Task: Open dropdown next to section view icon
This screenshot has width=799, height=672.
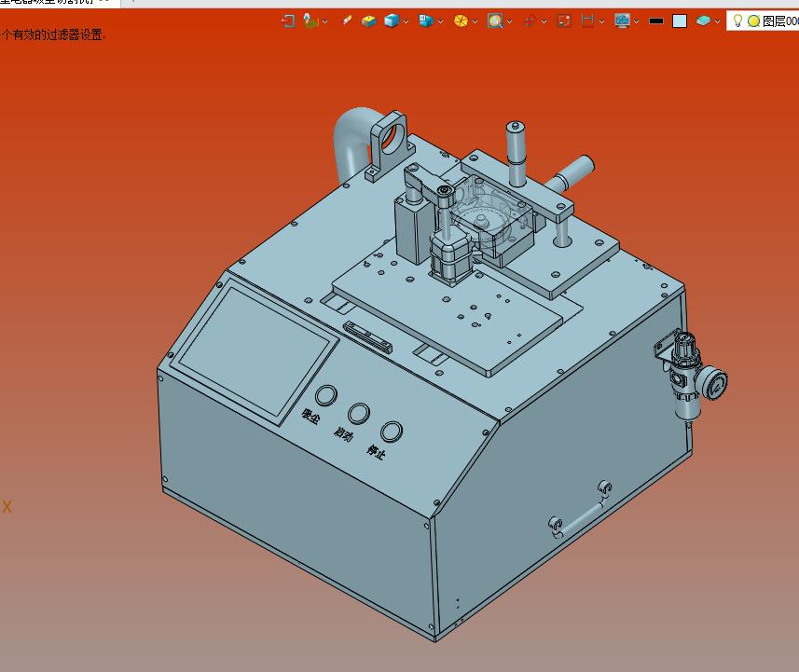Action: [x=475, y=21]
